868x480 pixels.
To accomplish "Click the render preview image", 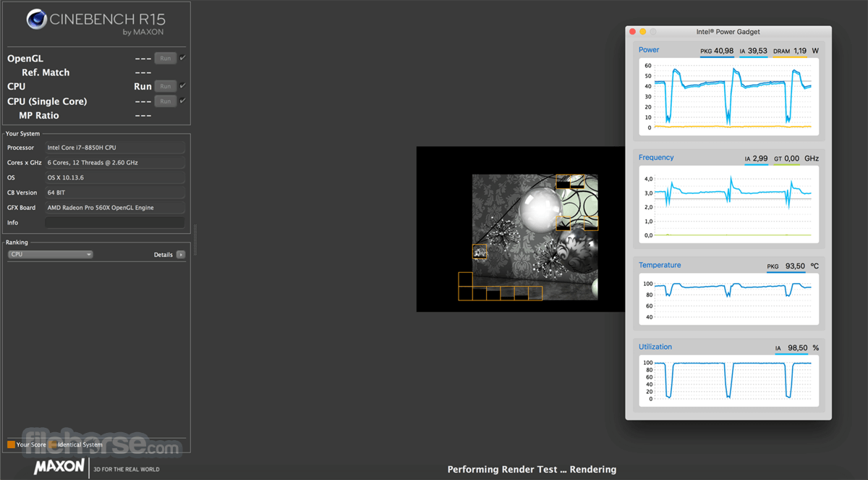I will (521, 230).
